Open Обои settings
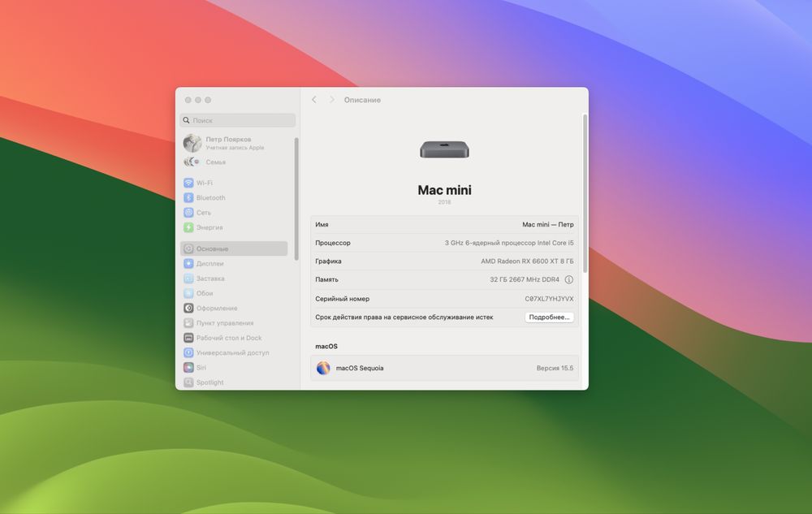 click(198, 293)
